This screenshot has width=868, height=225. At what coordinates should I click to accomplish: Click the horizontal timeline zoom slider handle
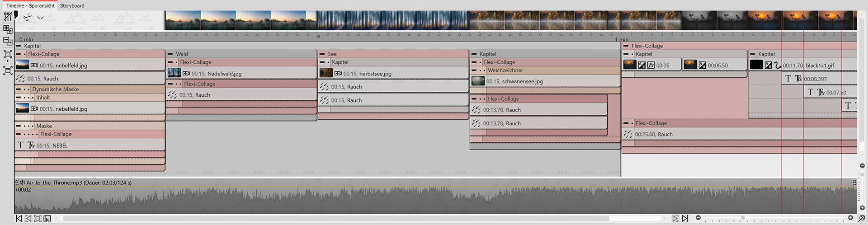point(742,218)
